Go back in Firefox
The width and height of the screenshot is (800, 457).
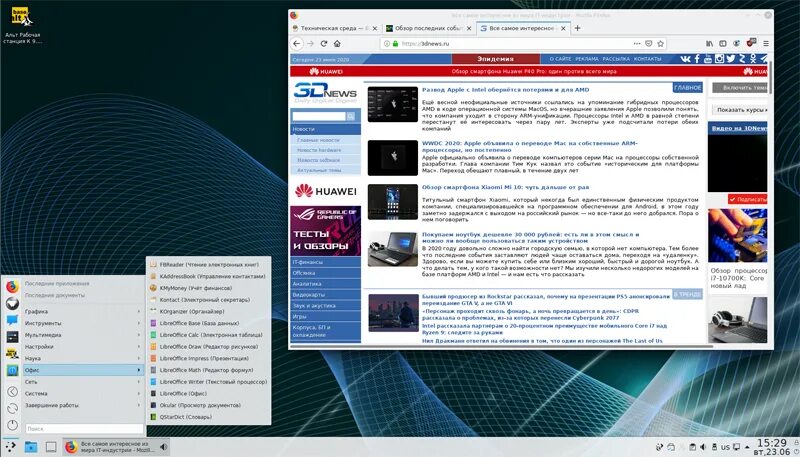[297, 43]
